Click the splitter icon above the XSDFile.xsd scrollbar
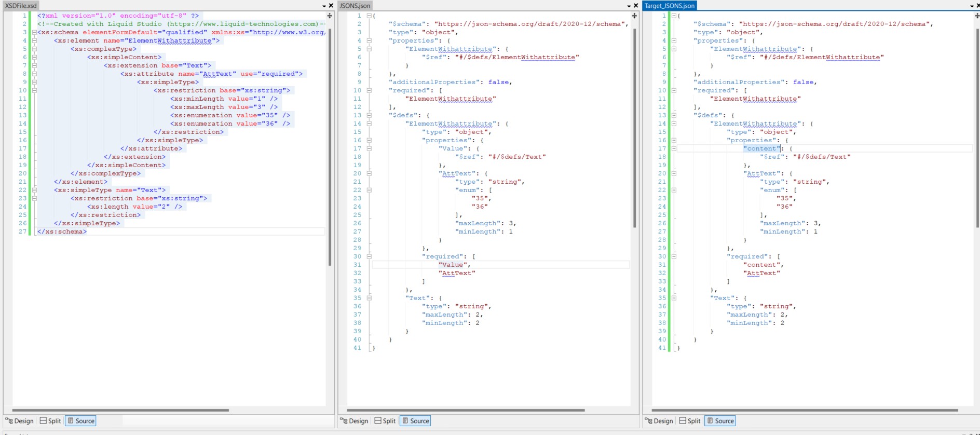The height and width of the screenshot is (435, 980). (x=330, y=16)
